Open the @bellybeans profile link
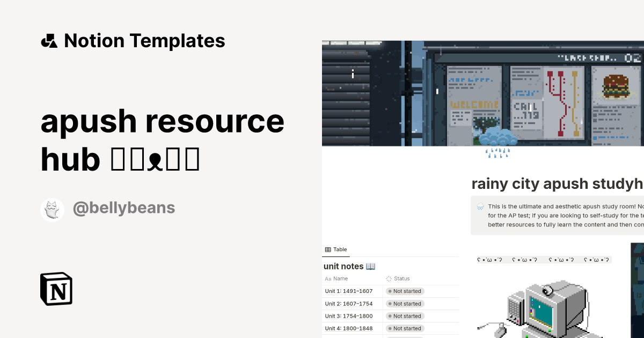The image size is (644, 338). point(124,208)
